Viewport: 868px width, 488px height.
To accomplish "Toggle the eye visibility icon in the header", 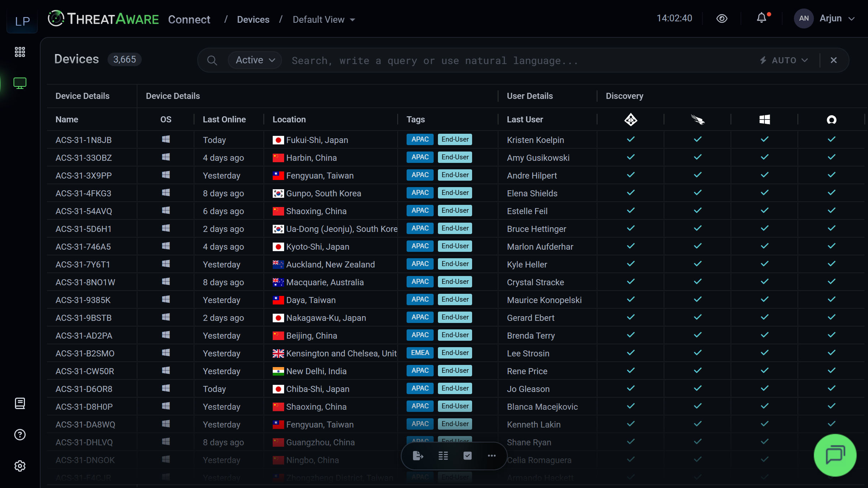I will coord(722,18).
